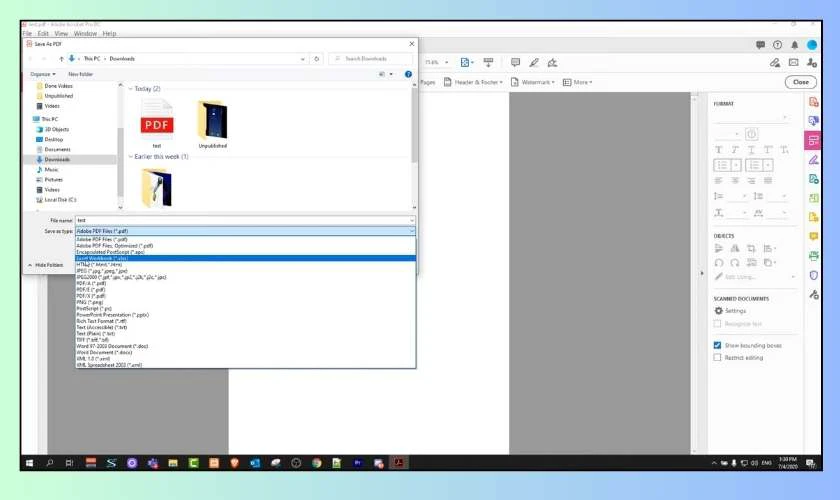Open the Window menu in Acrobat

click(85, 33)
